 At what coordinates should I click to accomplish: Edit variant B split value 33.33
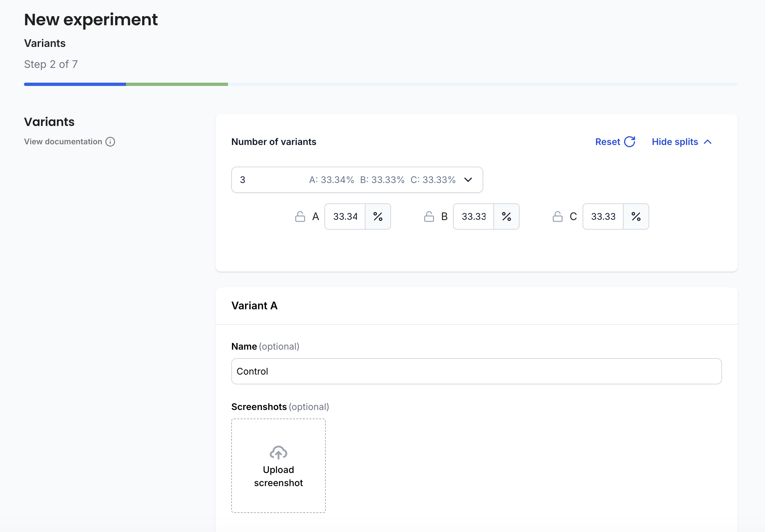(x=473, y=216)
